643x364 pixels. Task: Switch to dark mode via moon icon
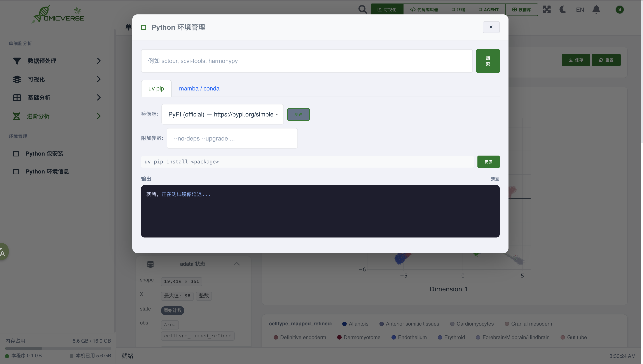pyautogui.click(x=563, y=9)
